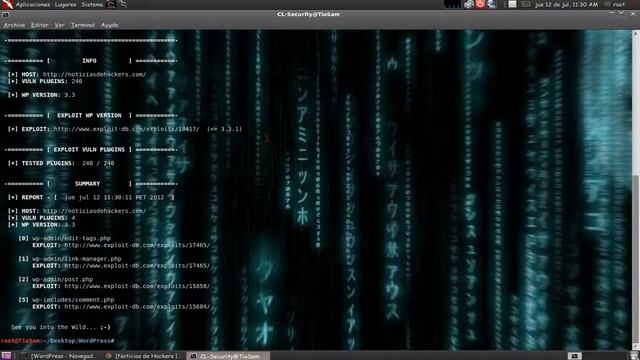Click 'See you into the Wild' message

click(61, 327)
